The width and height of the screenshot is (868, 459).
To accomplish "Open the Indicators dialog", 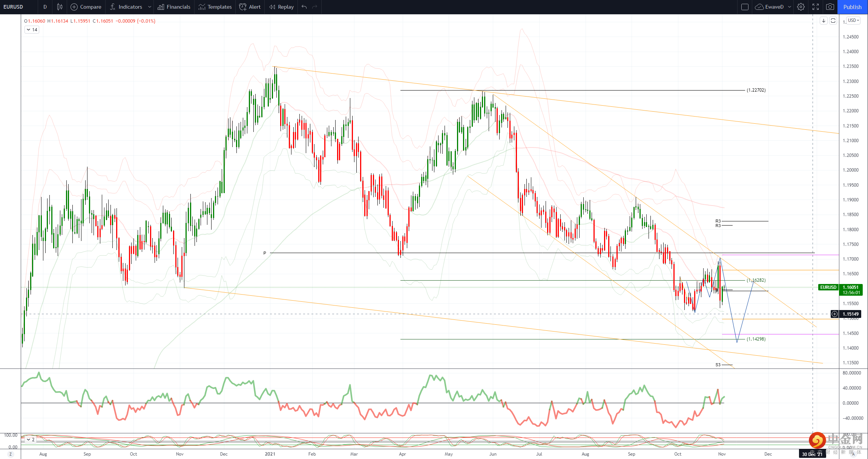I will click(x=126, y=7).
